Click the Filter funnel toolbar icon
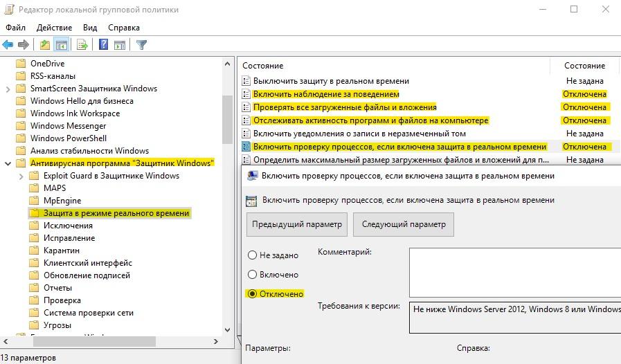621x364 pixels. tap(141, 45)
